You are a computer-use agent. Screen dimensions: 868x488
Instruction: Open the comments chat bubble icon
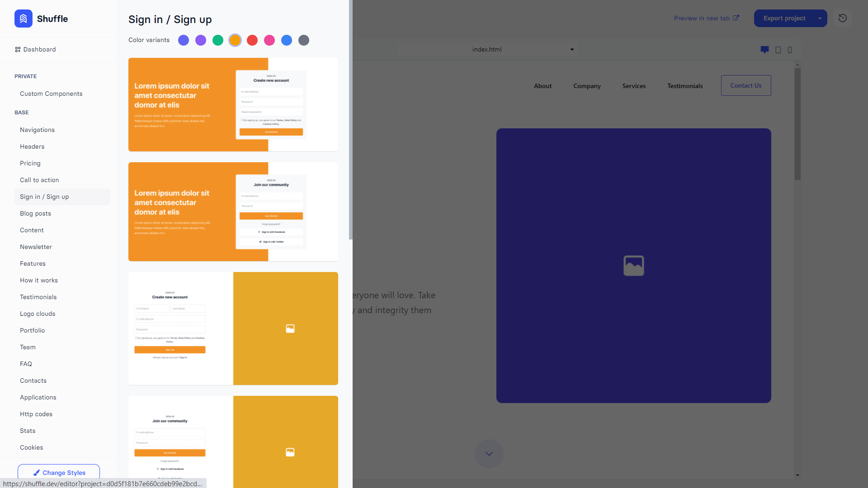(764, 50)
